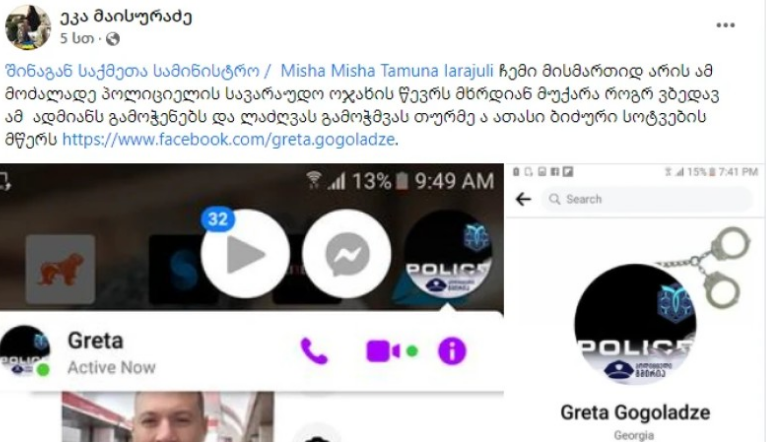Screen dimensions: 766x444
Task: Click the post author's profile picture
Action: 28,27
